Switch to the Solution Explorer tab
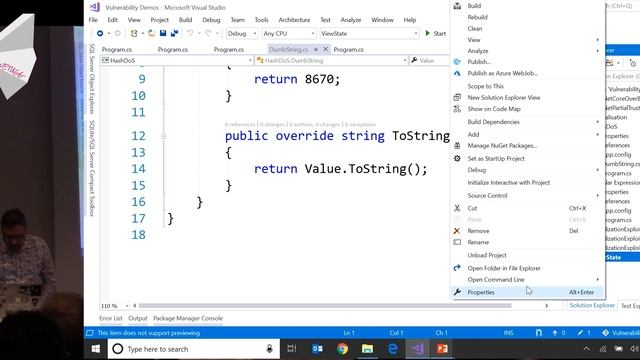 tap(592, 305)
